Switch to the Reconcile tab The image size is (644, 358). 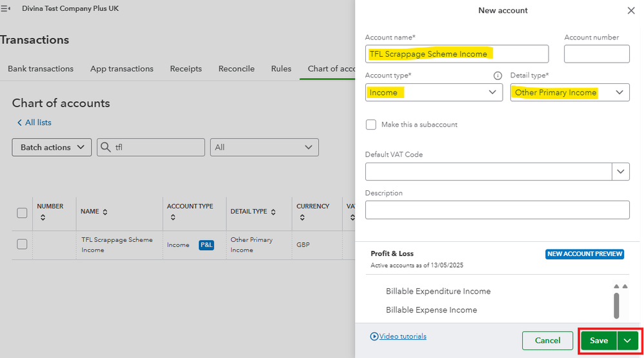(236, 68)
